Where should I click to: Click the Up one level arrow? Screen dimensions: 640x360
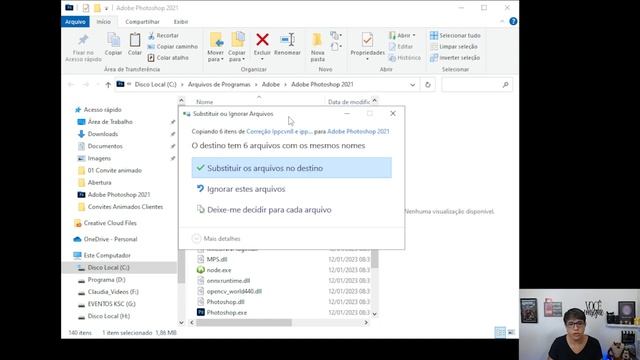[108, 85]
